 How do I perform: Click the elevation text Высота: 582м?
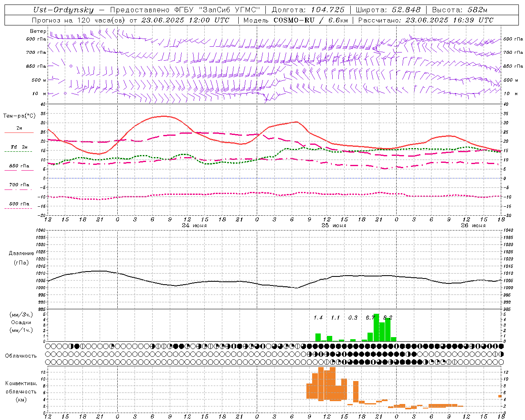pyautogui.click(x=460, y=10)
